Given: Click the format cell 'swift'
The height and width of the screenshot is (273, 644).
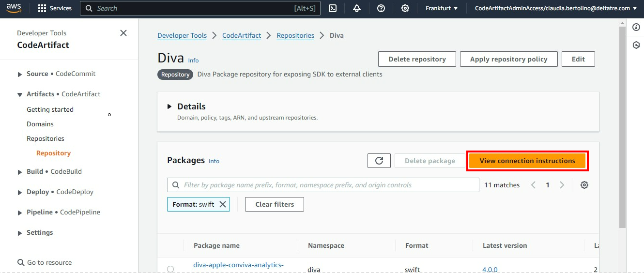Looking at the screenshot, I should [x=413, y=270].
